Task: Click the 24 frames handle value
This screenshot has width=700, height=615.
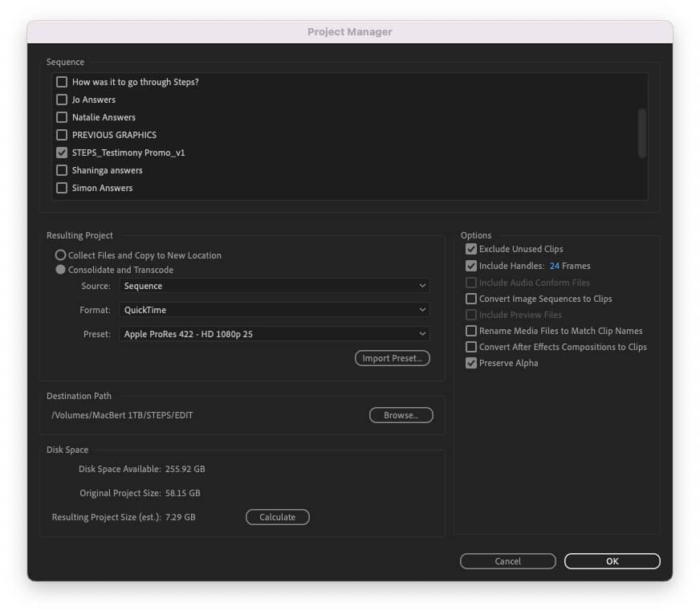Action: click(x=555, y=266)
